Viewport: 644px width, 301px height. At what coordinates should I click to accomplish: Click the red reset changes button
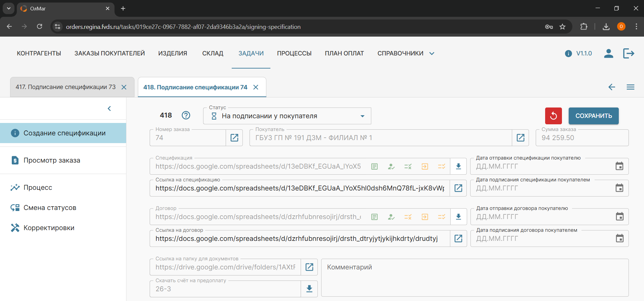pyautogui.click(x=553, y=116)
